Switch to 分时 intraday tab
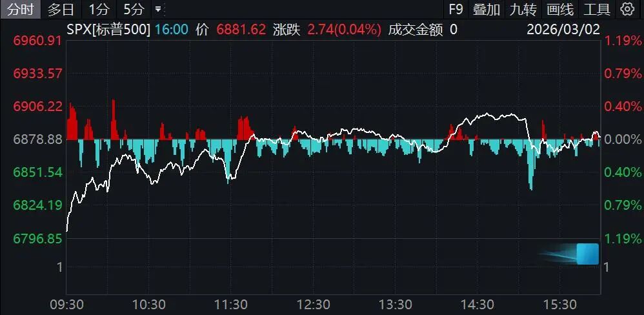Image resolution: width=644 pixels, height=315 pixels. [21, 9]
